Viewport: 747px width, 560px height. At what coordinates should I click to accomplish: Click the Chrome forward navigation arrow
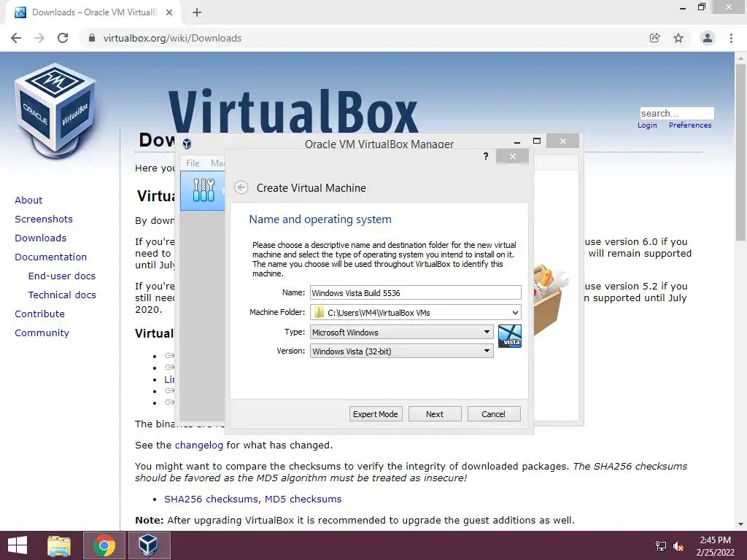[x=39, y=38]
